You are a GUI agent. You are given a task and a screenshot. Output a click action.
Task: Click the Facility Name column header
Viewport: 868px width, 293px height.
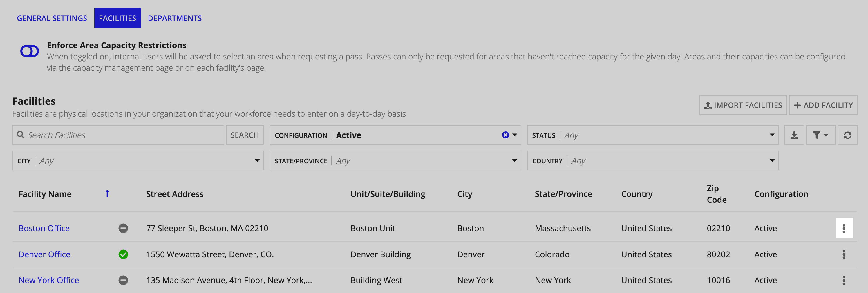(45, 194)
